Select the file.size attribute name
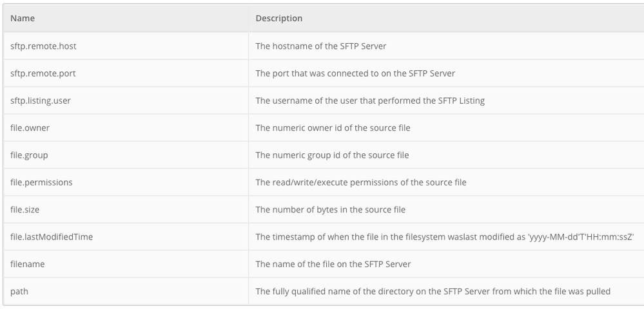 point(25,210)
